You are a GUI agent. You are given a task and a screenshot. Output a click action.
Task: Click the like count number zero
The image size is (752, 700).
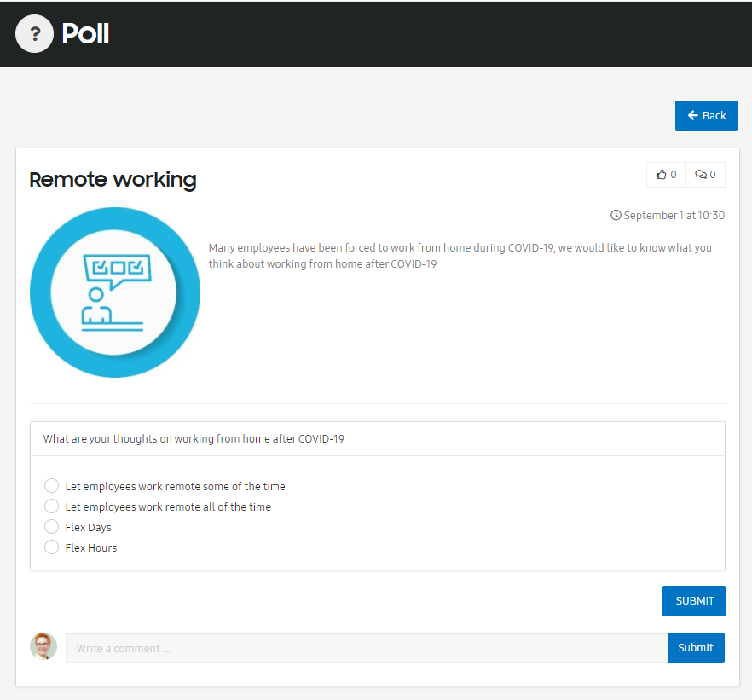pos(674,175)
